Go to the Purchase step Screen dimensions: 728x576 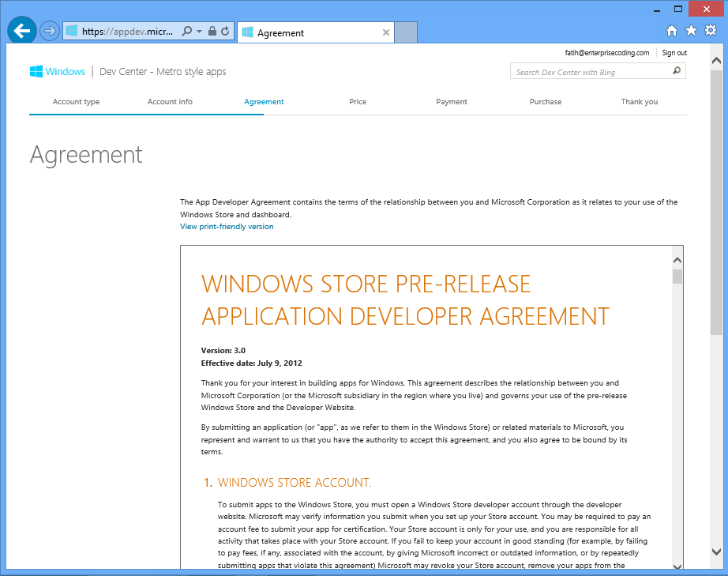pyautogui.click(x=546, y=102)
